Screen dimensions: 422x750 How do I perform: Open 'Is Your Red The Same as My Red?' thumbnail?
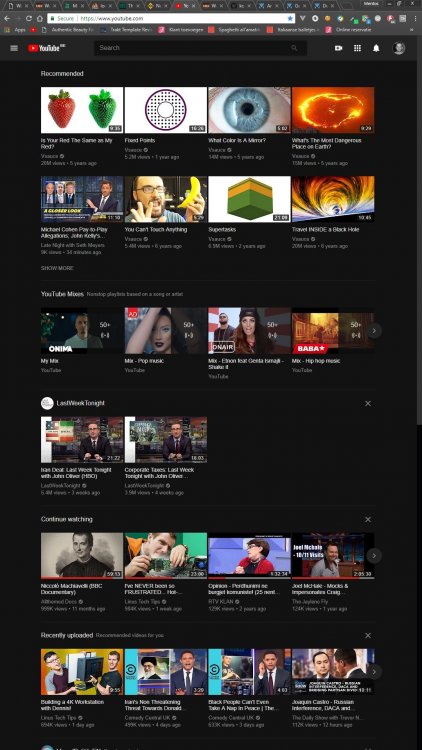coord(82,110)
